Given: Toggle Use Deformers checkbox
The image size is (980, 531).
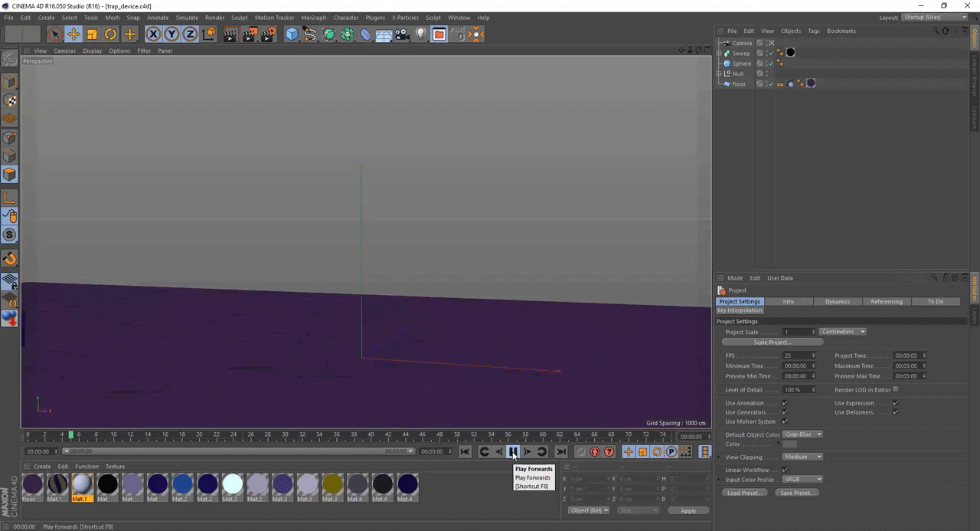Looking at the screenshot, I should pos(895,412).
